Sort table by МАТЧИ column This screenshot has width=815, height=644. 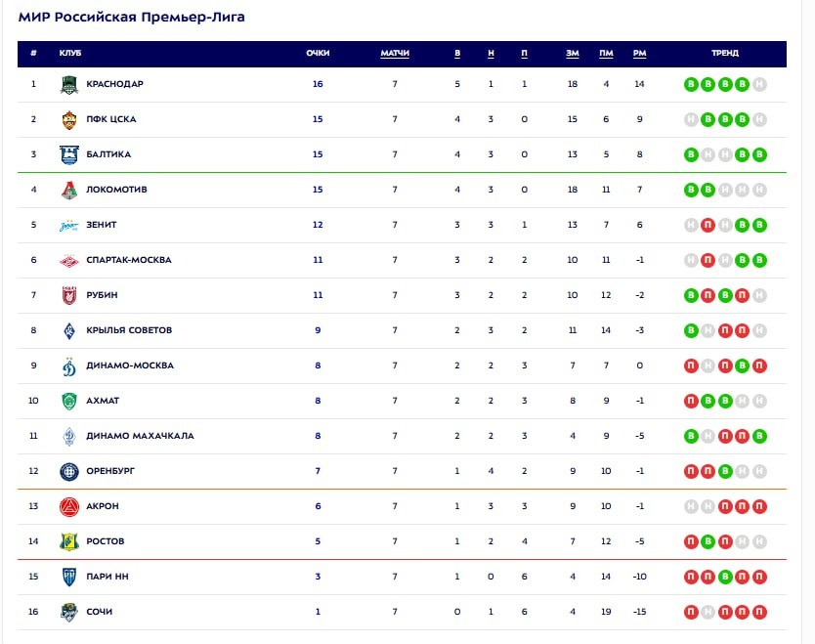[x=395, y=53]
